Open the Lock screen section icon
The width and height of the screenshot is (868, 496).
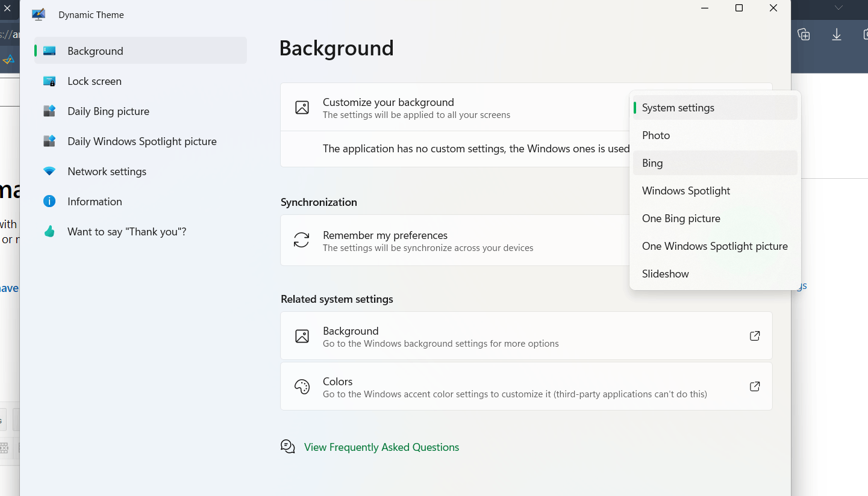point(49,81)
